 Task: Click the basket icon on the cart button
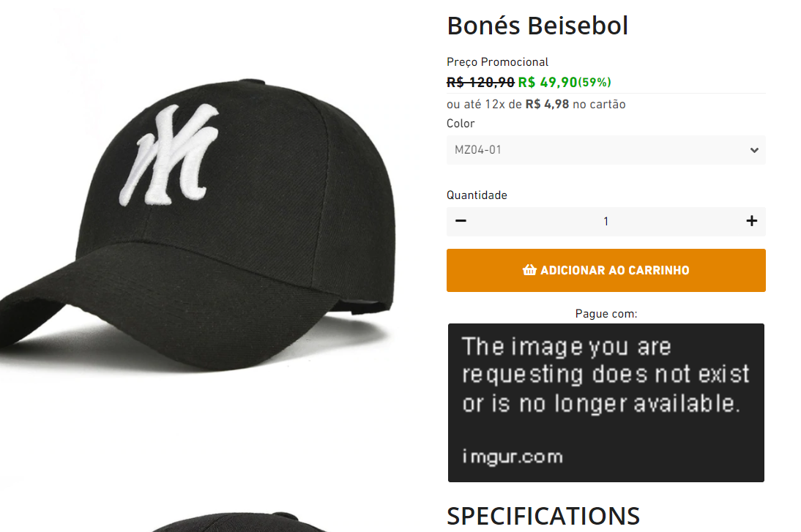[529, 270]
